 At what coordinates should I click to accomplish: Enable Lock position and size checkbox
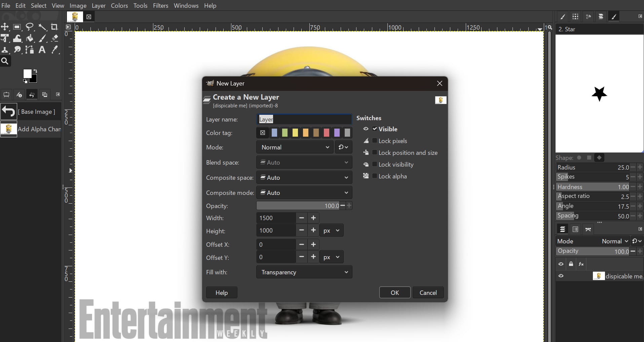[375, 152]
